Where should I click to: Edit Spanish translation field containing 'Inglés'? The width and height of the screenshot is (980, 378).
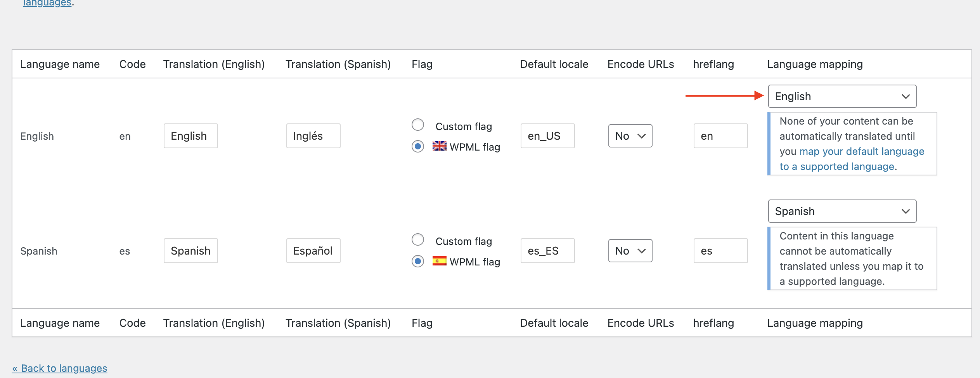313,136
